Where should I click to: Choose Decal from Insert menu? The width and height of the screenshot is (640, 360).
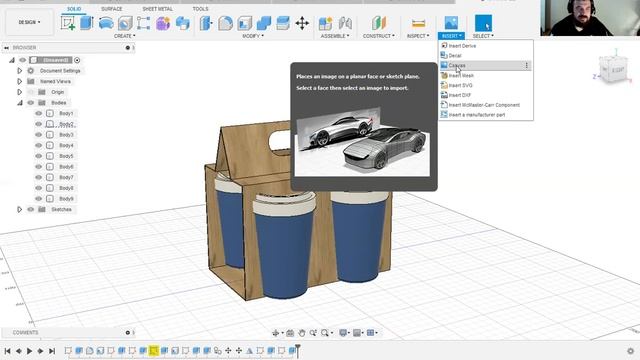486,56
